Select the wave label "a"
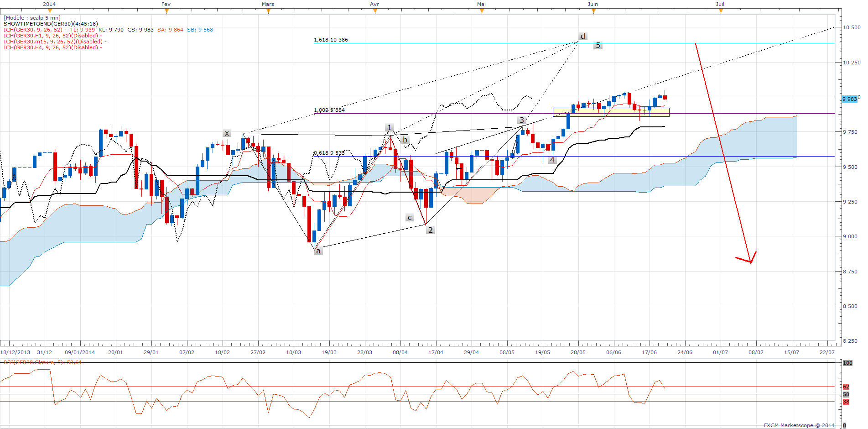 pyautogui.click(x=318, y=251)
